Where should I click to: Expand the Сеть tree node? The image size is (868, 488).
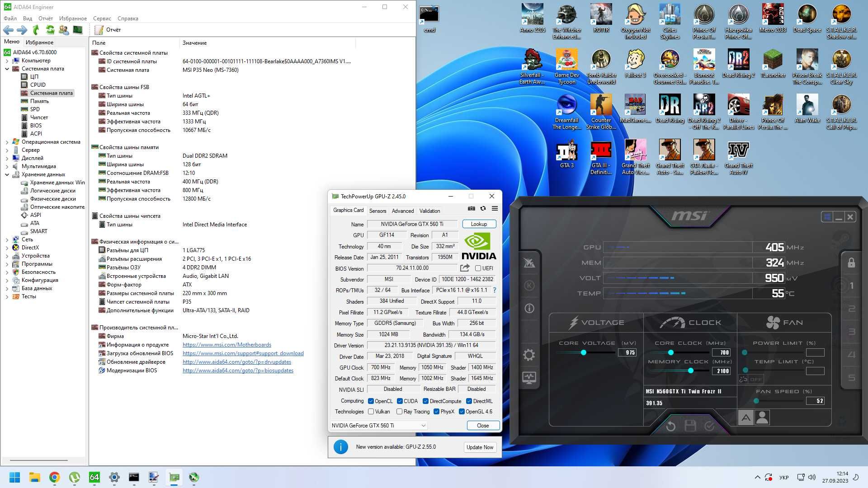tap(7, 239)
